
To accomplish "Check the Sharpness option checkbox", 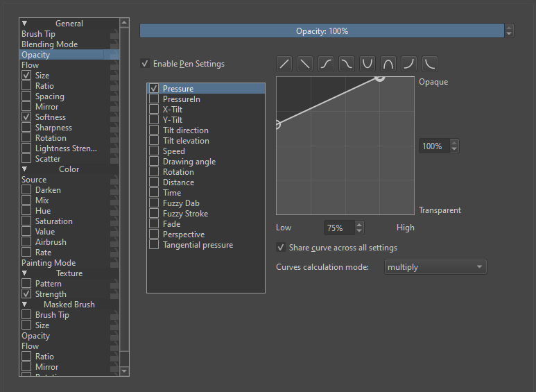I will coord(26,127).
